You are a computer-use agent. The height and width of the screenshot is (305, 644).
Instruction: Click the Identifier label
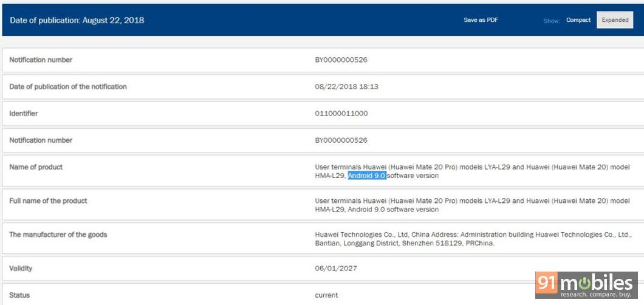point(24,113)
